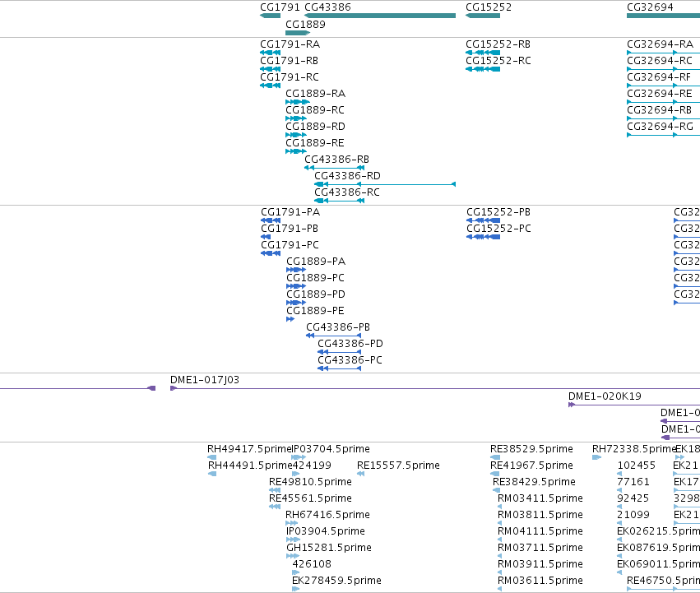Select protein CG43386-PD
This screenshot has height=593, width=700.
tap(339, 352)
